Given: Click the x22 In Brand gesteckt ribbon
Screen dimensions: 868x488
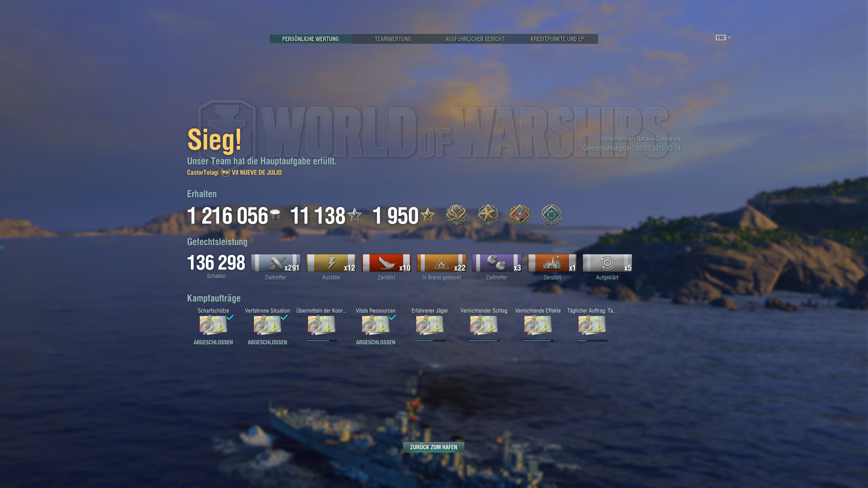Looking at the screenshot, I should tap(441, 263).
